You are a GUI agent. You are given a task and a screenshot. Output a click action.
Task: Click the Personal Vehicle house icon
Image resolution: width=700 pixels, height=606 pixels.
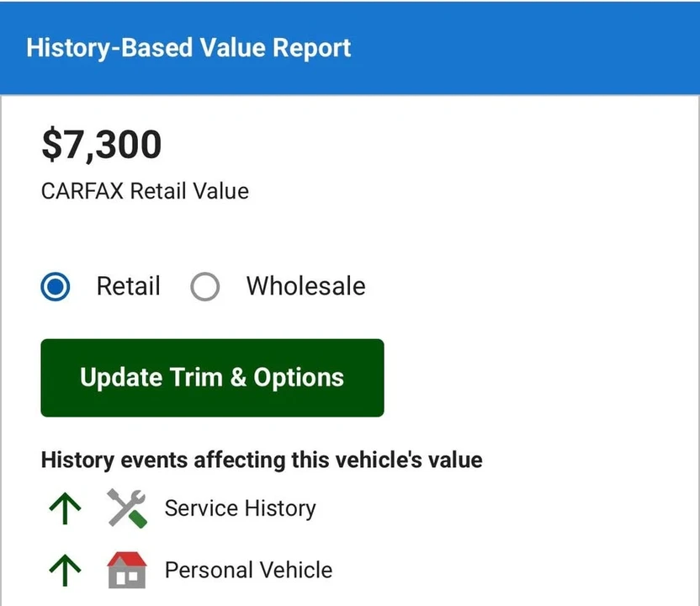tap(127, 570)
